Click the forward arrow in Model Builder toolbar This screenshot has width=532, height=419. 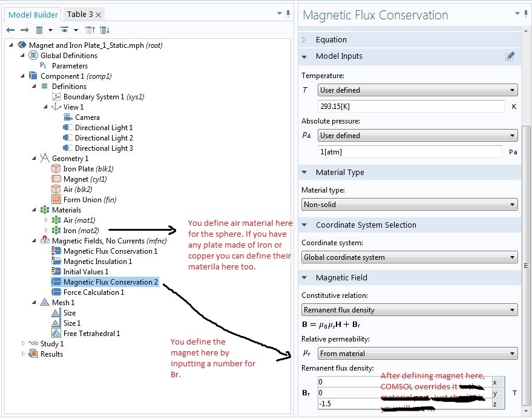24,30
